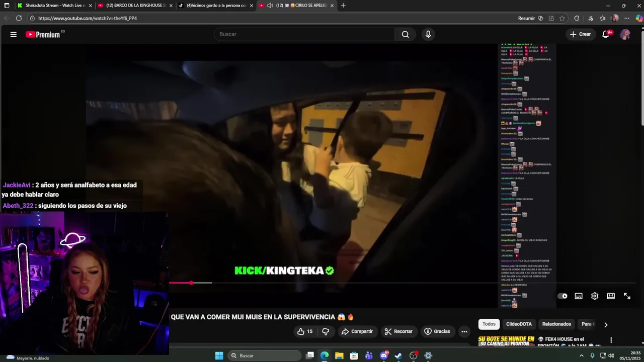Open Discord from the taskbar

384,355
